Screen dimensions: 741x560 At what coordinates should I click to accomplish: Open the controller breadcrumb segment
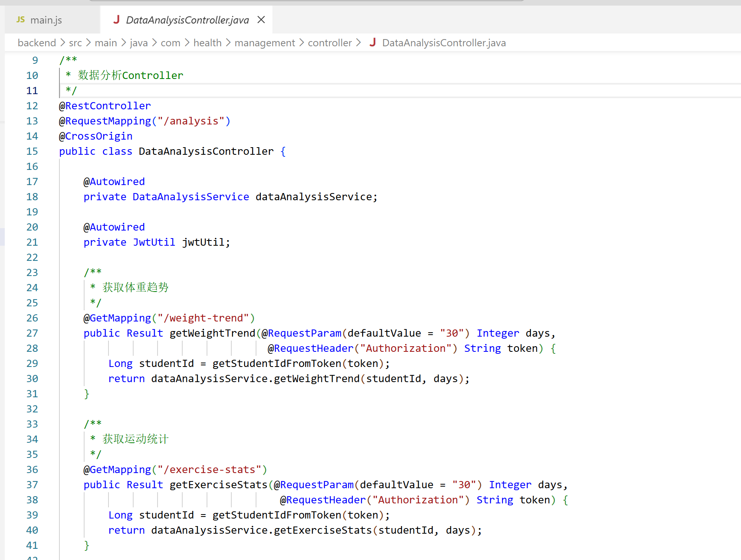(330, 43)
